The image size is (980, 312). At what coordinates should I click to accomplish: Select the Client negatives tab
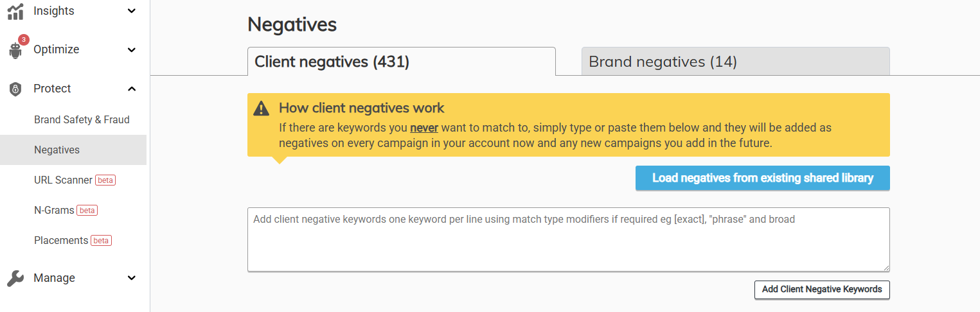coord(401,62)
